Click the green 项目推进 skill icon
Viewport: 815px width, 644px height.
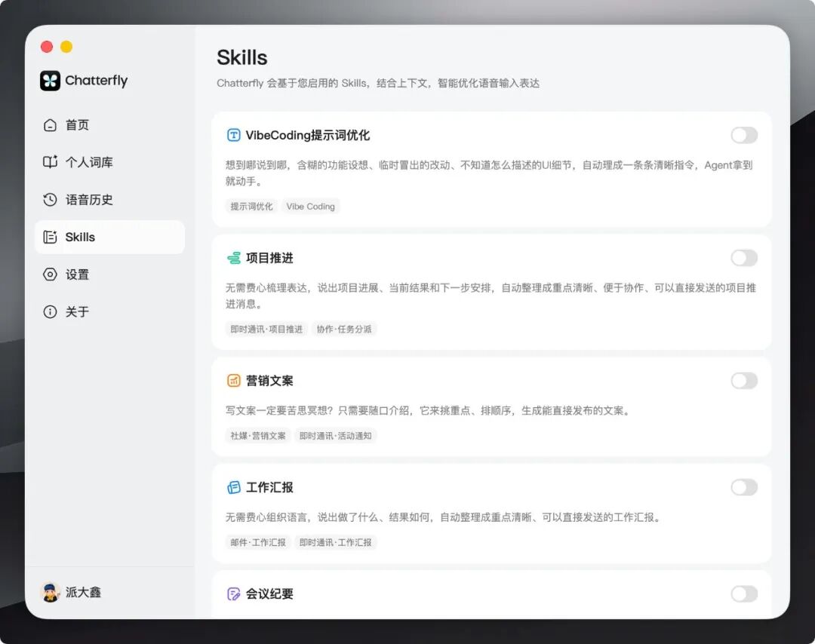[x=233, y=258]
